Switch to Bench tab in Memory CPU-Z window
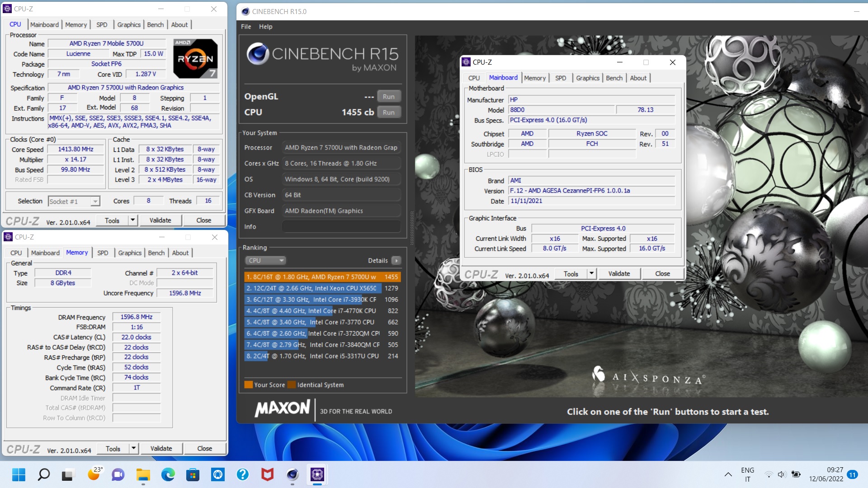Screen dimensions: 868x488 pyautogui.click(x=156, y=253)
